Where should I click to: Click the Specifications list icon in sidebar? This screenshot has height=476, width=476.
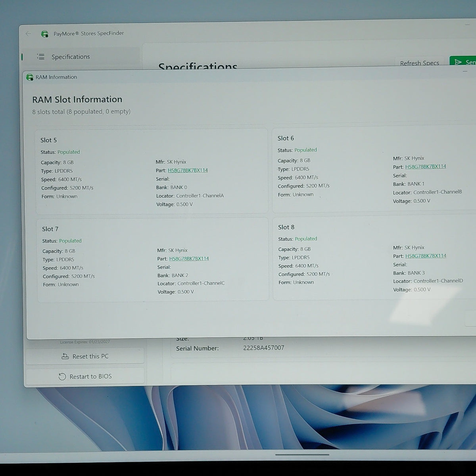[41, 57]
